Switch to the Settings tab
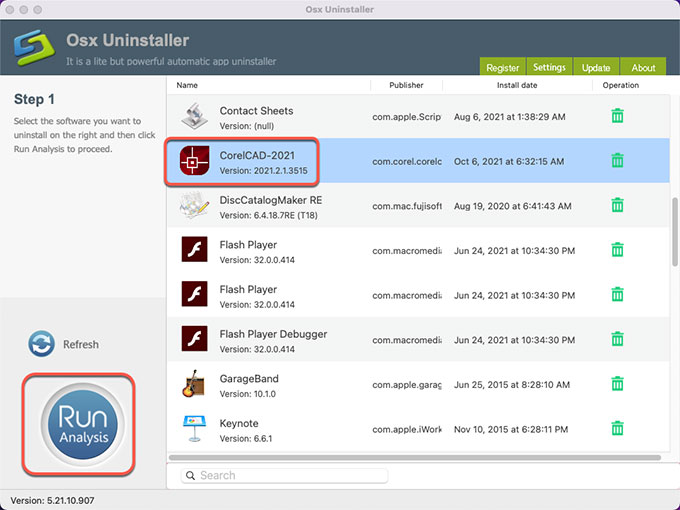This screenshot has width=680, height=510. [x=549, y=67]
